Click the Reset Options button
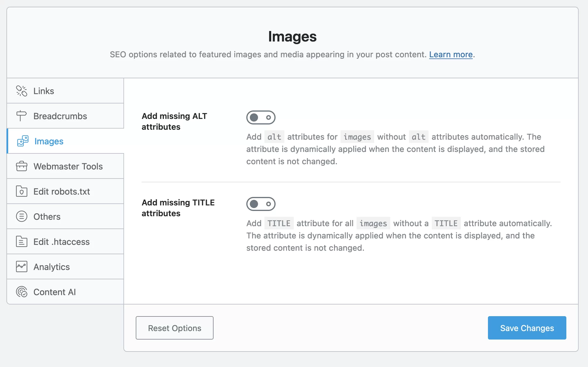Viewport: 588px width, 367px height. tap(174, 328)
